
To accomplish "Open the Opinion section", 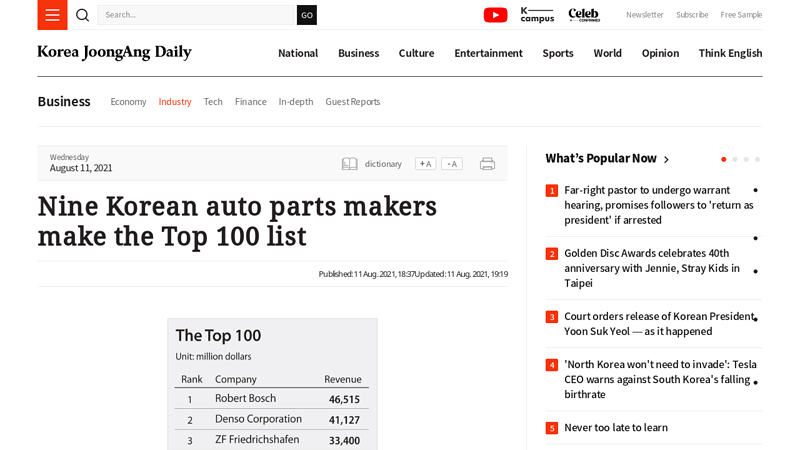I will pyautogui.click(x=660, y=53).
